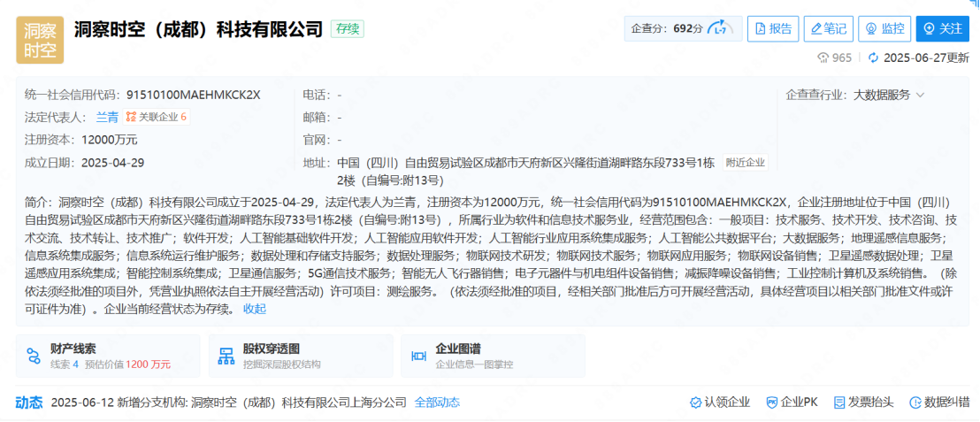Image resolution: width=980 pixels, height=422 pixels.
Task: Collapse the company intro with 收起
Action: 255,308
